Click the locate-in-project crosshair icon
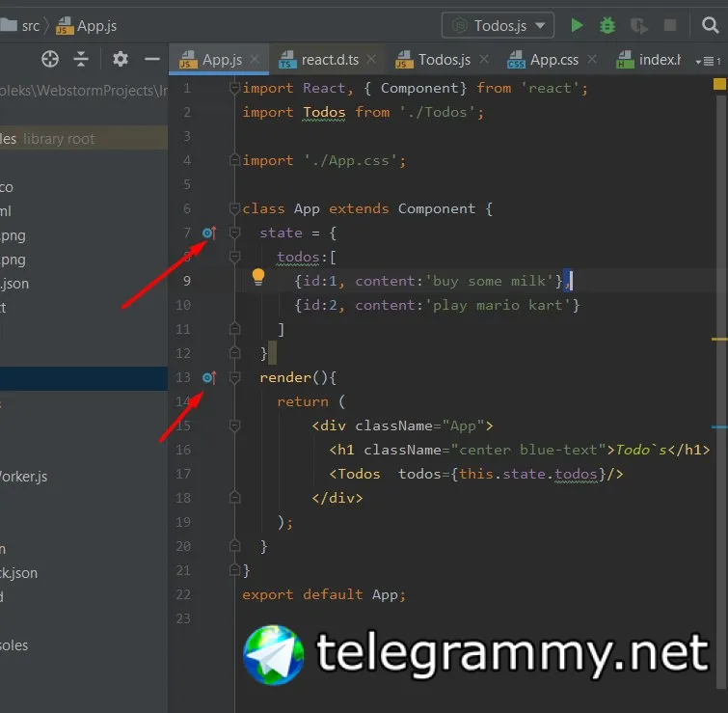This screenshot has width=728, height=713. (50, 60)
